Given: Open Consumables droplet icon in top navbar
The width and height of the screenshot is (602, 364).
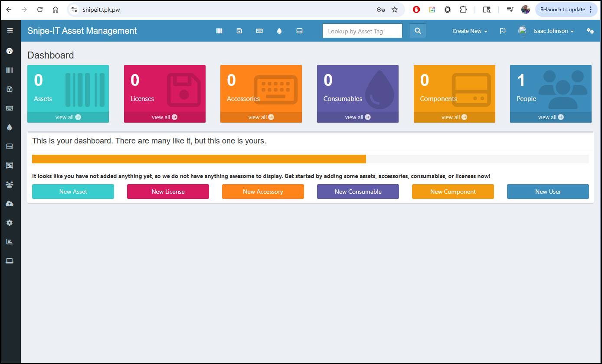Looking at the screenshot, I should pos(279,31).
